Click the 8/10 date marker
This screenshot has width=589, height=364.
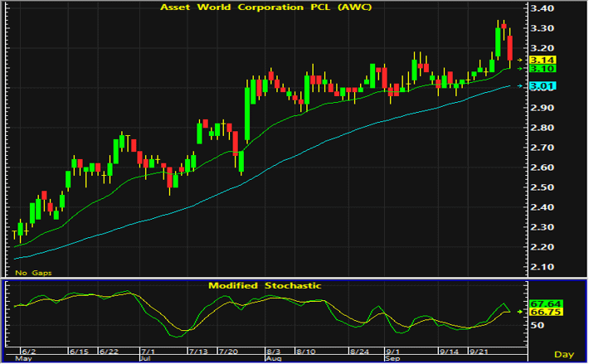305,352
